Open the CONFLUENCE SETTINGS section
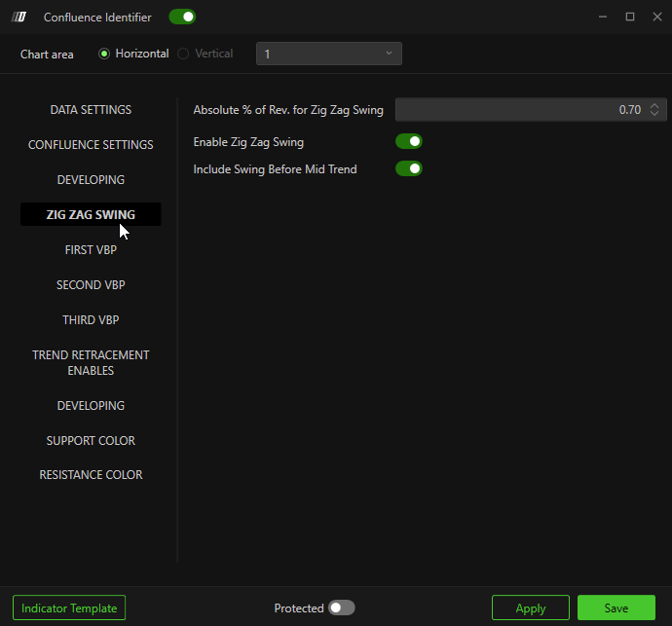The width and height of the screenshot is (672, 626). tap(91, 145)
